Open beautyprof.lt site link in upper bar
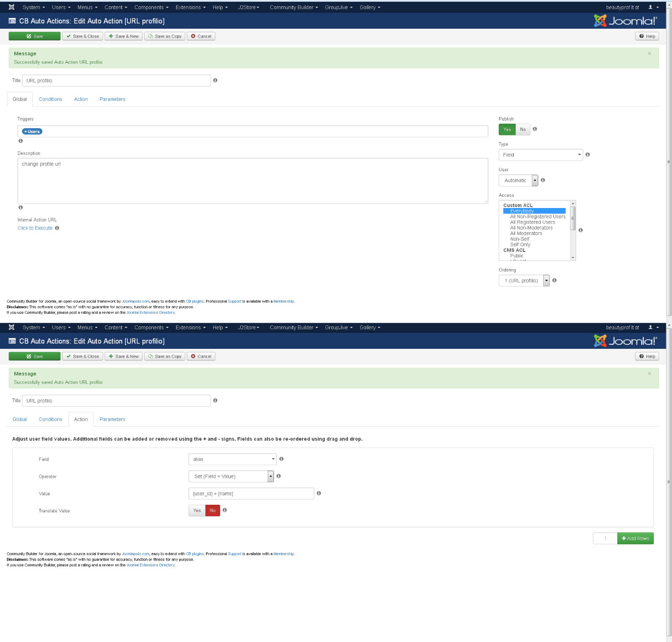This screenshot has width=672, height=642. click(x=622, y=7)
